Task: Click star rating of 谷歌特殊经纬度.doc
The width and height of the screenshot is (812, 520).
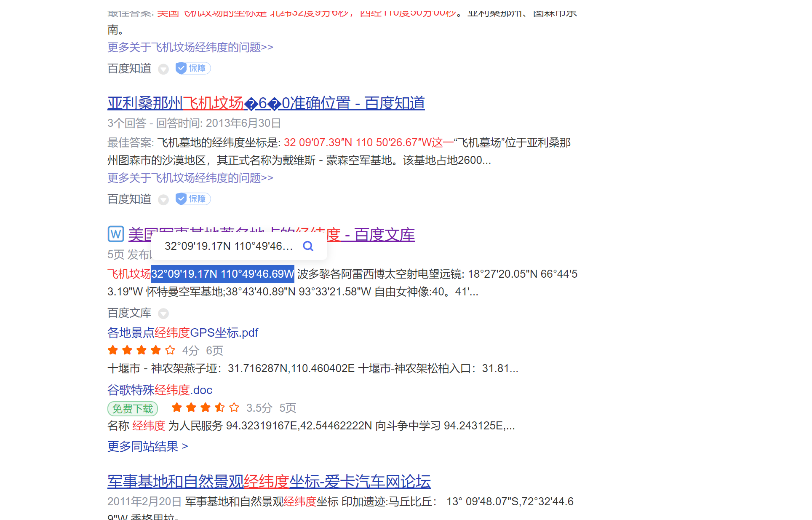Action: pyautogui.click(x=206, y=407)
